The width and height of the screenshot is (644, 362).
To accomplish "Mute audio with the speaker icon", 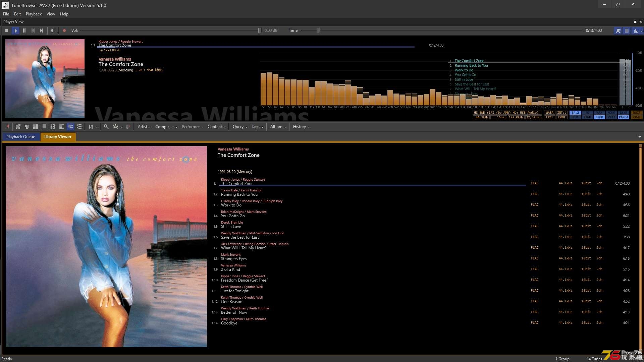I will click(53, 31).
